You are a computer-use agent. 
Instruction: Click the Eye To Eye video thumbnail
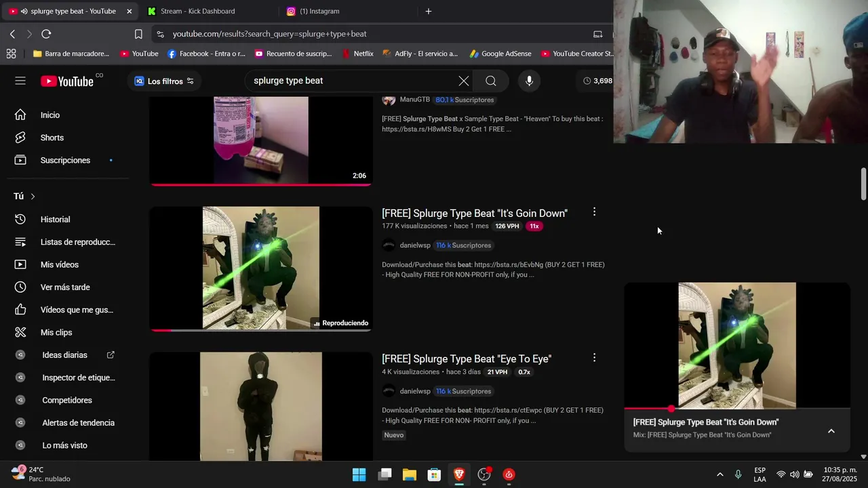[261, 407]
